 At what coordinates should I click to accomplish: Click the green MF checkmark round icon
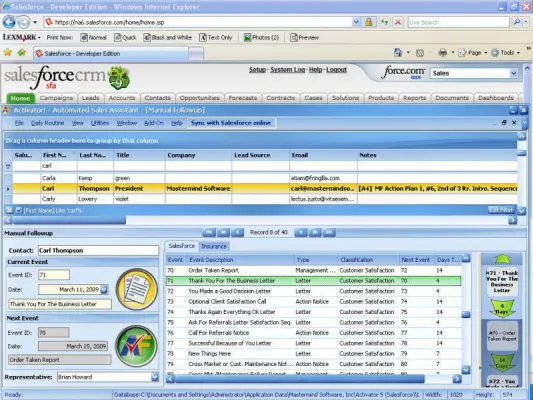click(x=137, y=346)
